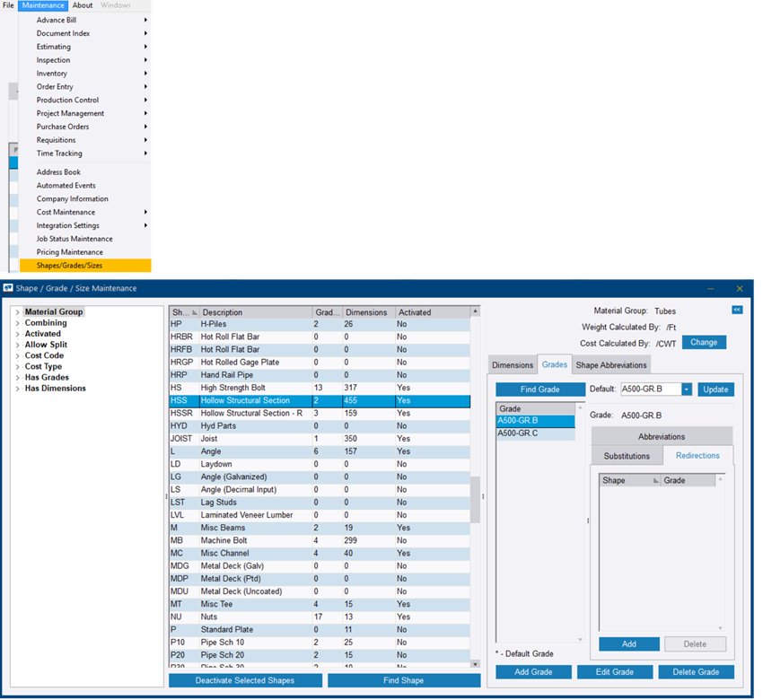
Task: Switch to the Dimensions tab
Action: point(513,365)
